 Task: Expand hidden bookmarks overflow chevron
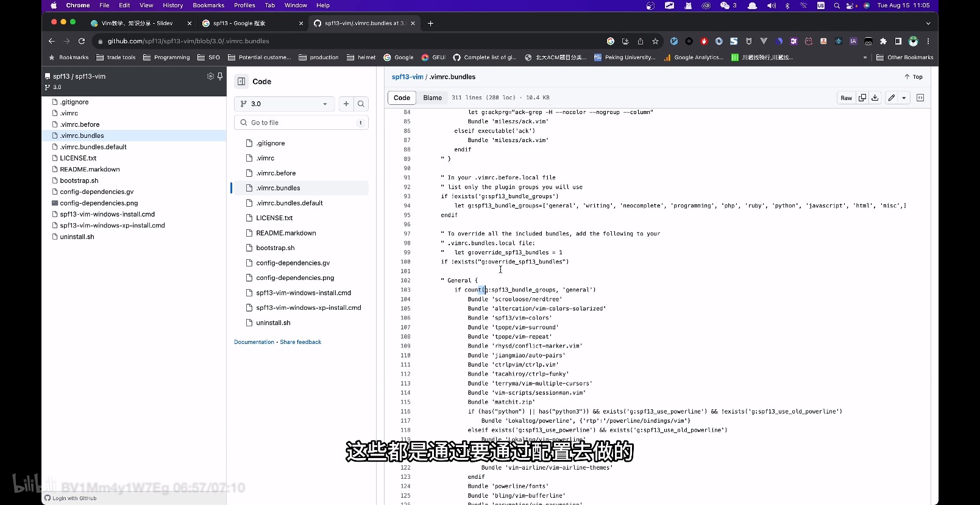(865, 57)
